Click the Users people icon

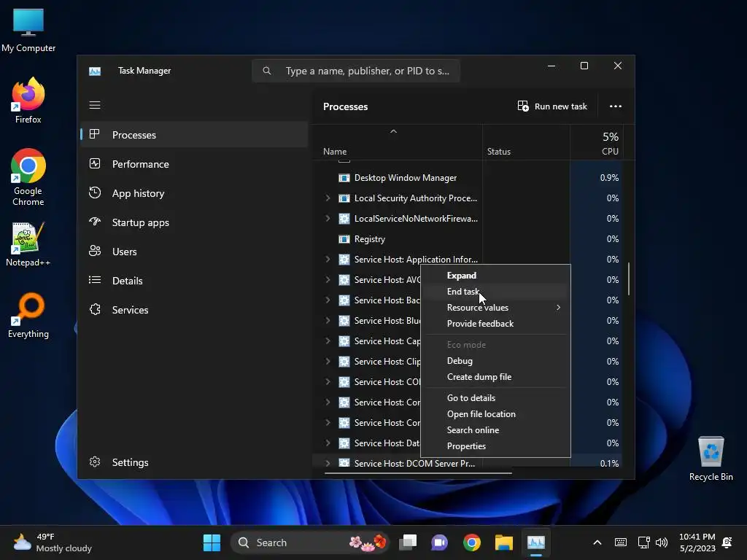coord(95,251)
